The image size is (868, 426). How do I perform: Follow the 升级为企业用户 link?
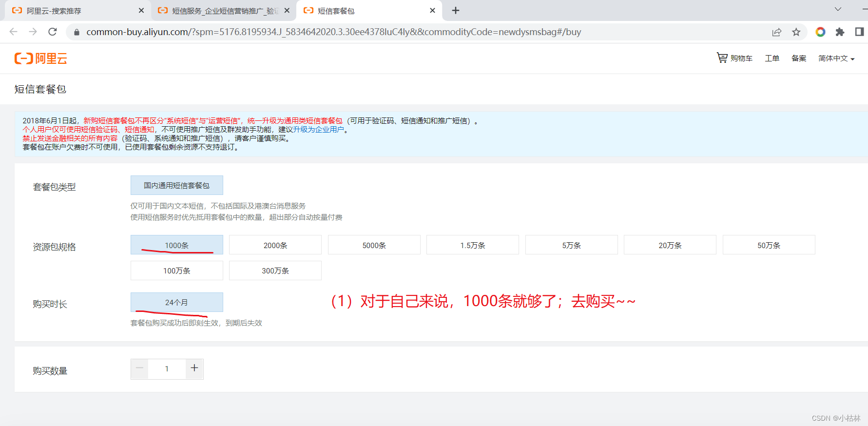tap(318, 130)
